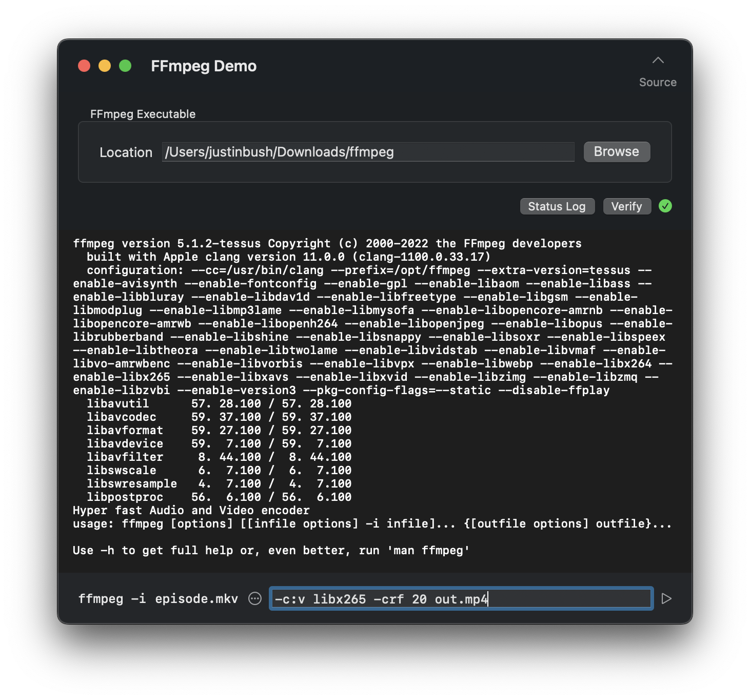Screen dimensions: 750x700
Task: Click the 'usage: ffmpeg [options]' line
Action: 372,523
